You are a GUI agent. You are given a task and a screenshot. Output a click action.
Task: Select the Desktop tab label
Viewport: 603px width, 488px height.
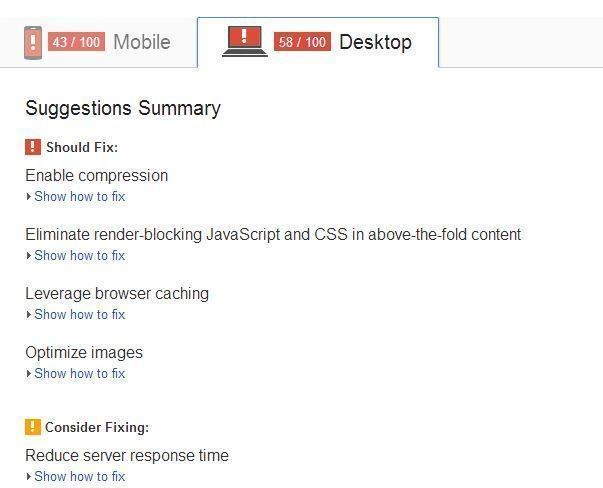tap(375, 42)
